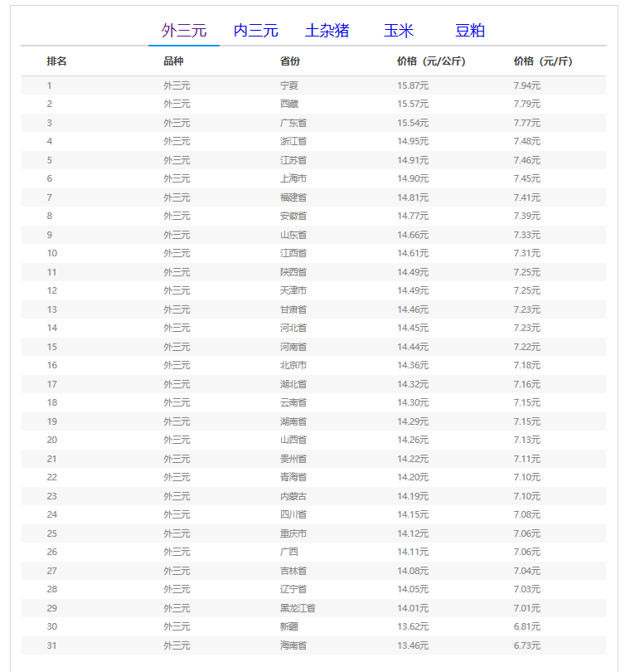Viewport: 635px width, 672px height.
Task: Click the 辽宁省 cell
Action: [x=293, y=589]
